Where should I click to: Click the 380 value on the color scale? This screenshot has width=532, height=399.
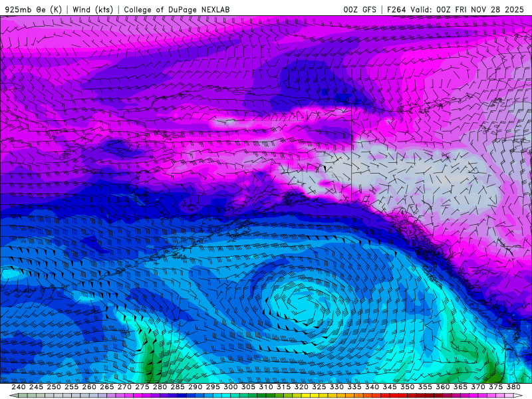(x=513, y=387)
